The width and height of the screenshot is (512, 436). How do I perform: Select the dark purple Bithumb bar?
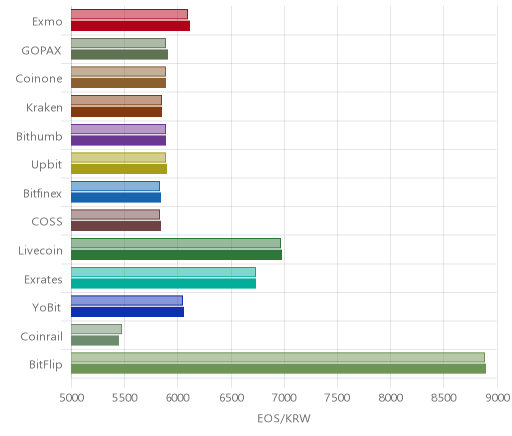pos(118,140)
